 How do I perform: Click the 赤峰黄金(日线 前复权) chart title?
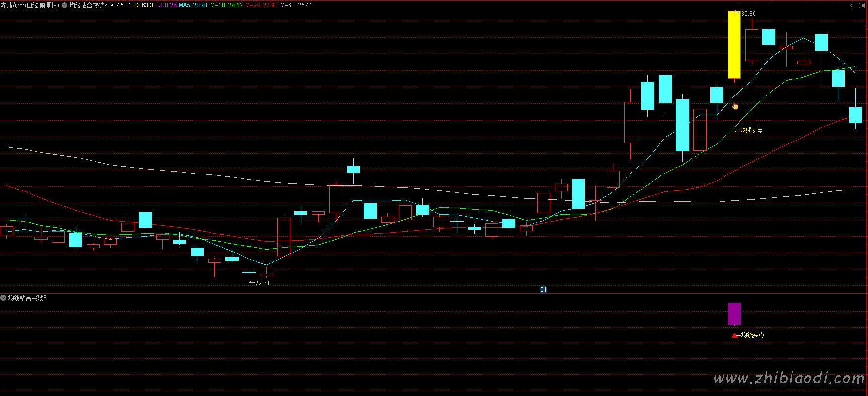[30, 5]
